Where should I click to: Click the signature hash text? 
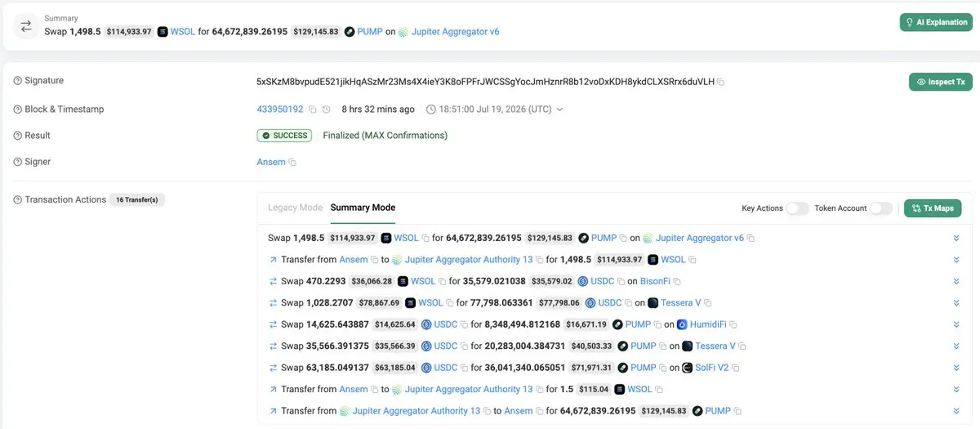(x=485, y=82)
